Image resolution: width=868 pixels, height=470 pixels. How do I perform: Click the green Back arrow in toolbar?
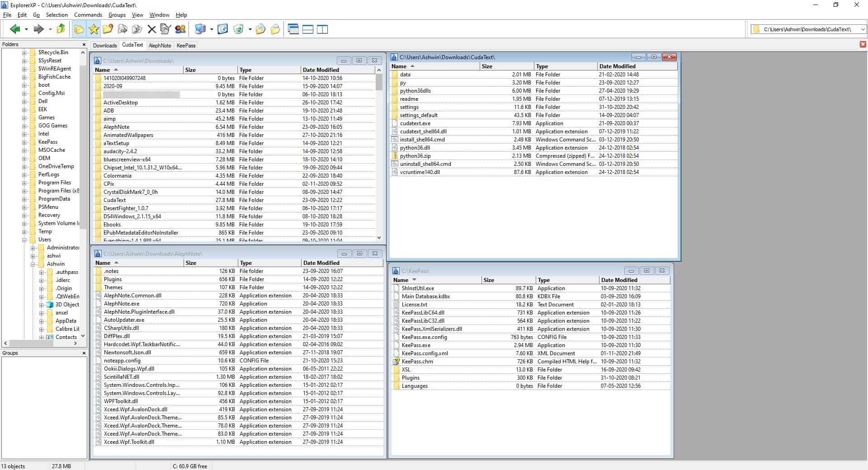[15, 29]
